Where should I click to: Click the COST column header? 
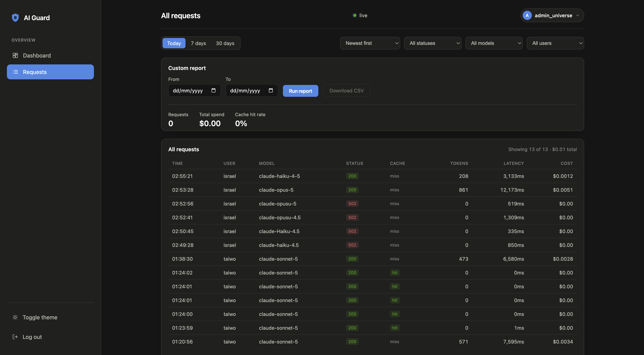click(567, 163)
